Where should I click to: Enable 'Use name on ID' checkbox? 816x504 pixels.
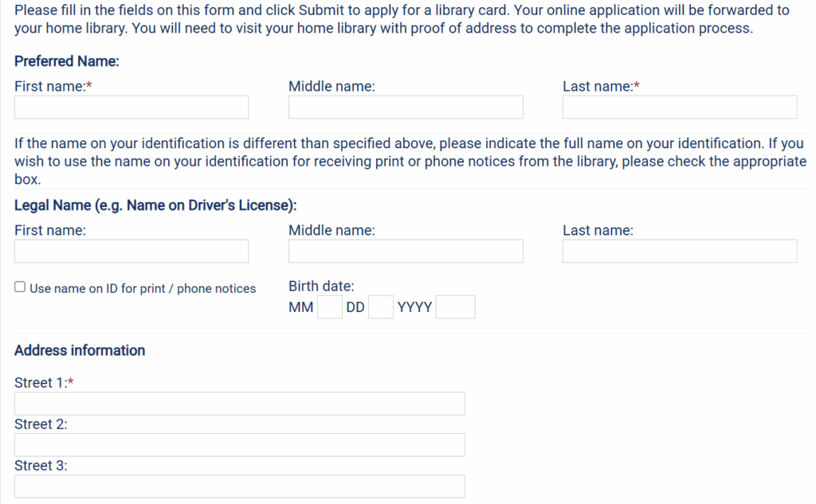[x=20, y=287]
